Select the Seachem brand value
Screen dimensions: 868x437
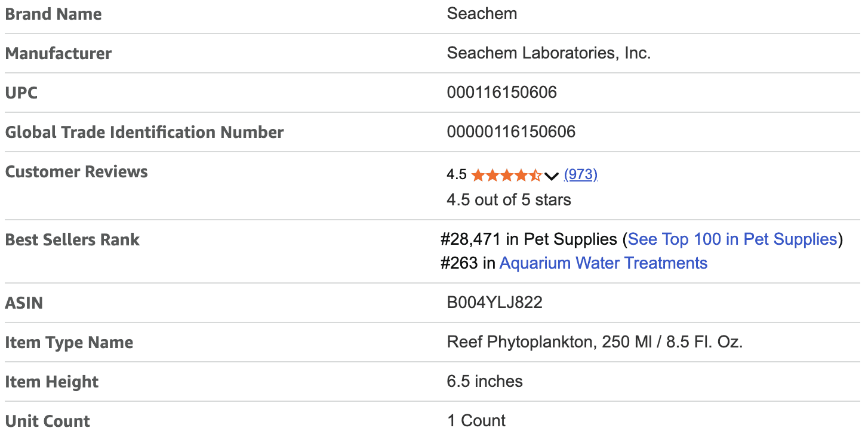[x=482, y=14]
